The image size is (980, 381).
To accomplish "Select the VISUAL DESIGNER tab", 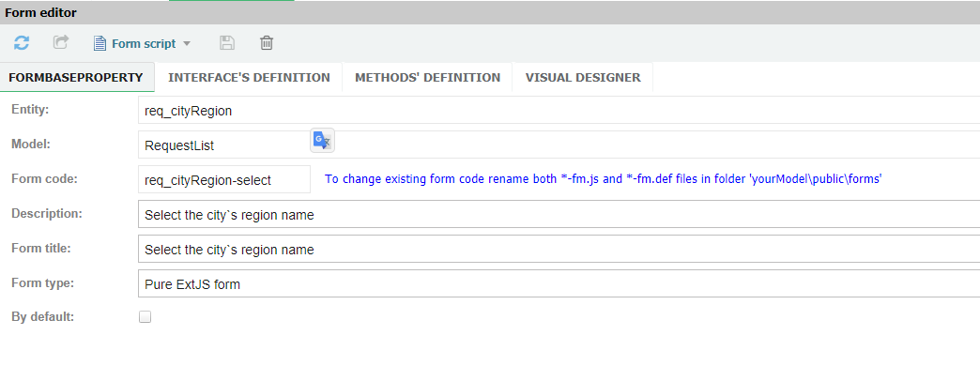I will [582, 77].
